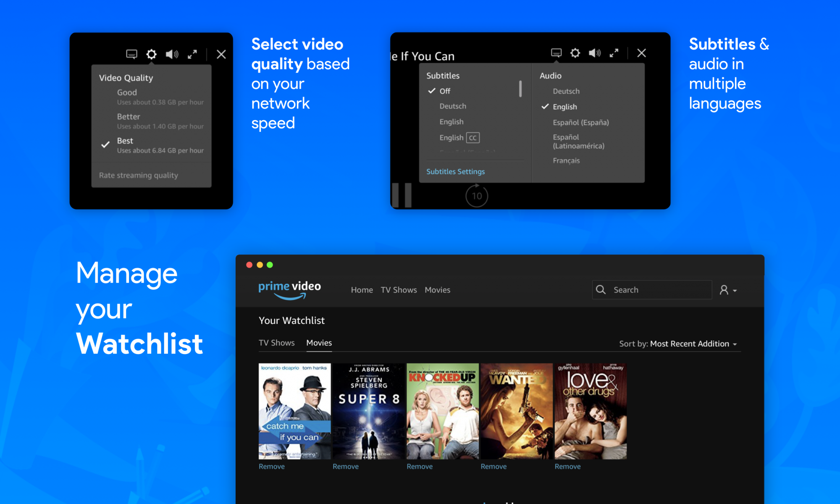Go to Home in navigation
Screen dimensions: 840x504
click(362, 290)
